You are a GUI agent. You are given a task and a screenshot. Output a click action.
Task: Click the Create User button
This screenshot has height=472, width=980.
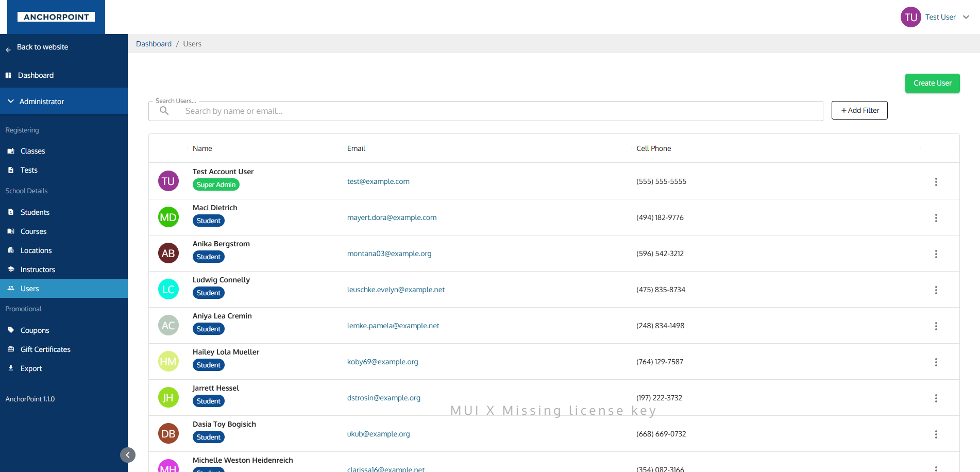click(x=932, y=83)
